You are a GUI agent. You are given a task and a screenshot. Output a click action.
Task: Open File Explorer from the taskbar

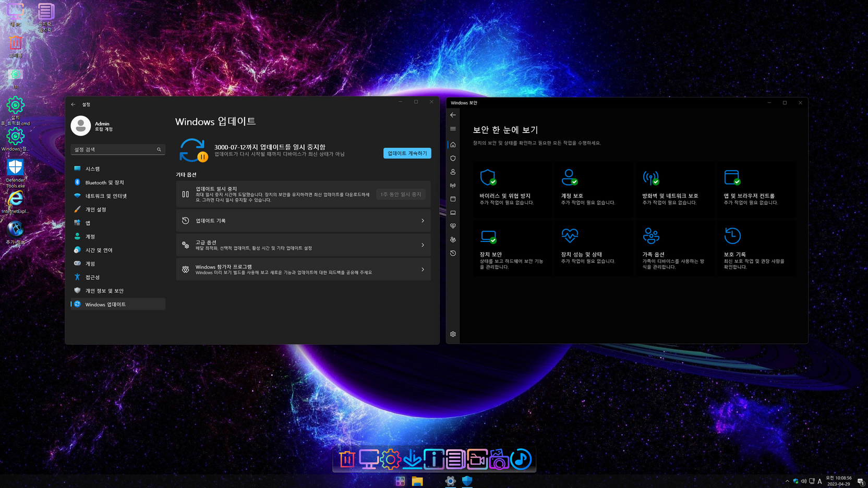pos(417,481)
